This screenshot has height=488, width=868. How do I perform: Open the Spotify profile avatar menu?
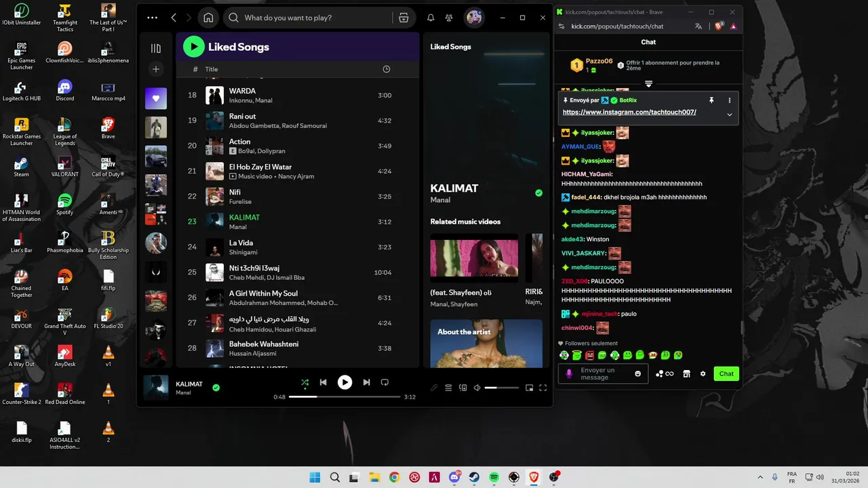(x=474, y=18)
